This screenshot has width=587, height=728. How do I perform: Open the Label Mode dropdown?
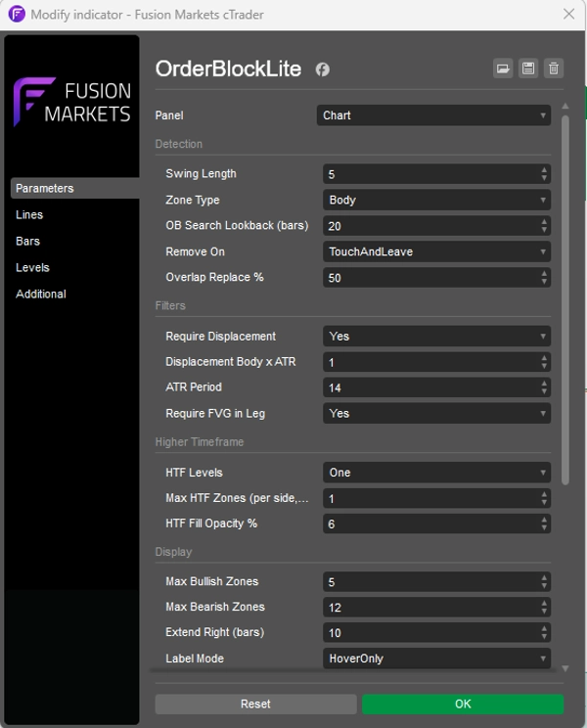(x=436, y=659)
